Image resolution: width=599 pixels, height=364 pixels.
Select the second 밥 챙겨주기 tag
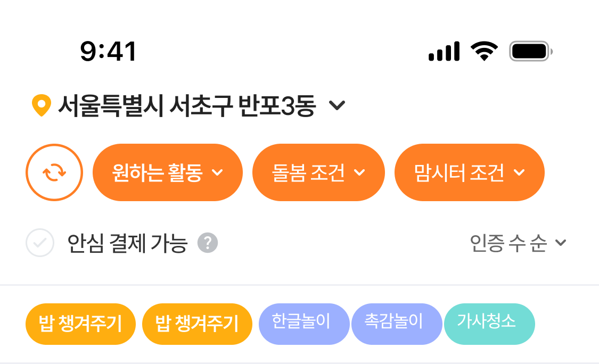click(197, 324)
